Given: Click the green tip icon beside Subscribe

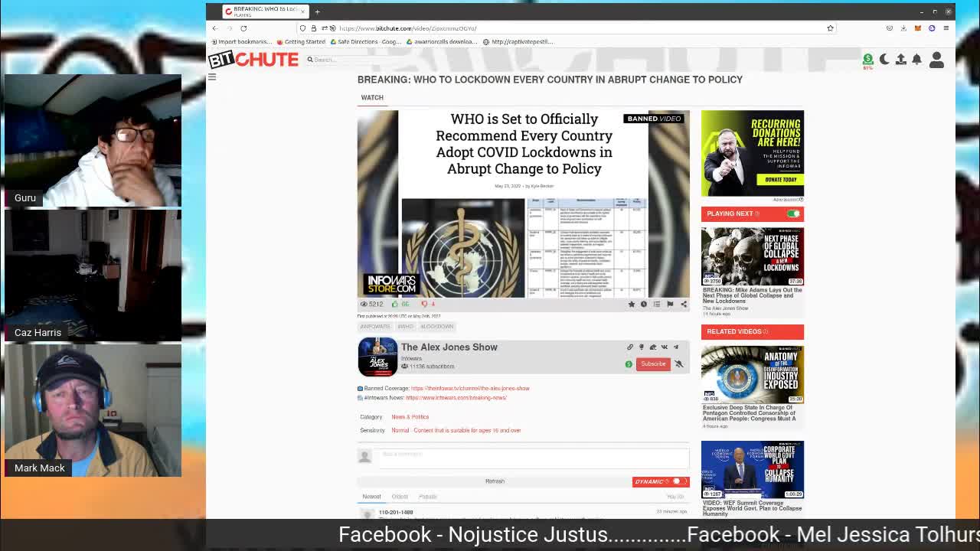Looking at the screenshot, I should 629,364.
